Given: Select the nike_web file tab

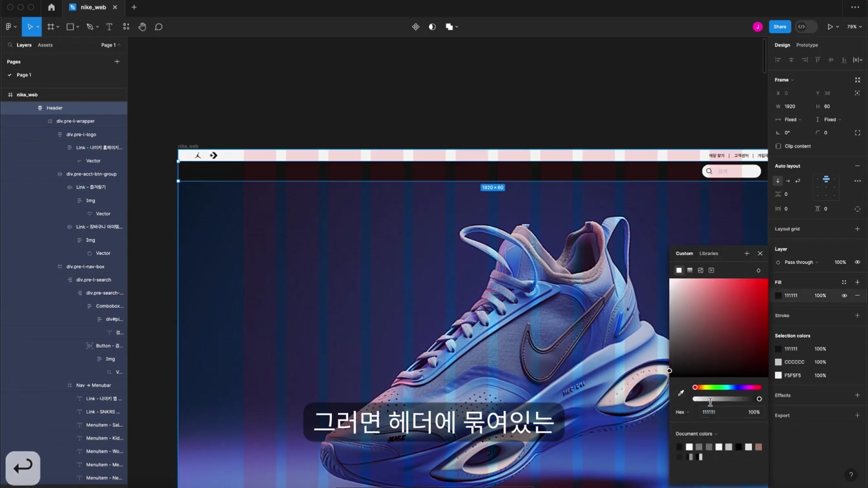Looking at the screenshot, I should pyautogui.click(x=93, y=7).
